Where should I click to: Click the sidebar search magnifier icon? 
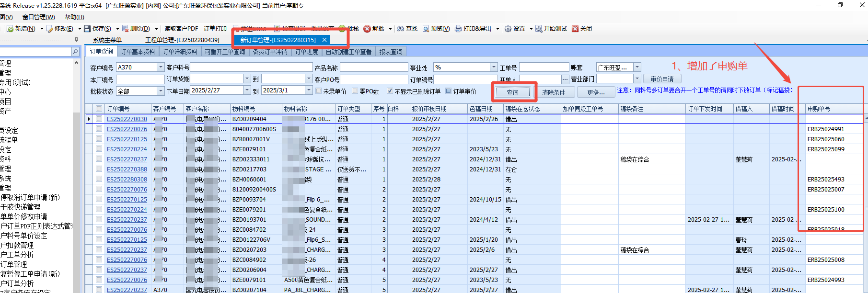(75, 51)
